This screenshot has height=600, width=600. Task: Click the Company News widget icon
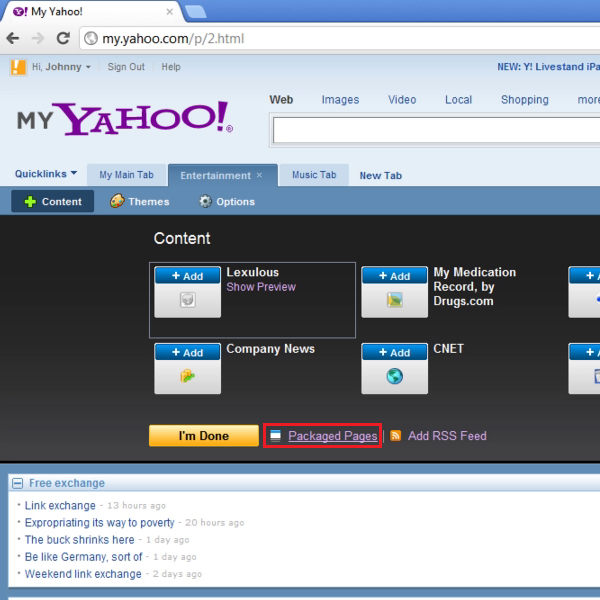188,376
